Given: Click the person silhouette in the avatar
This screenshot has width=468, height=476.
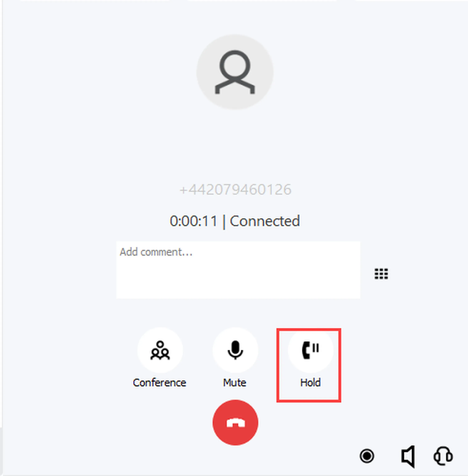Looking at the screenshot, I should coord(235,72).
